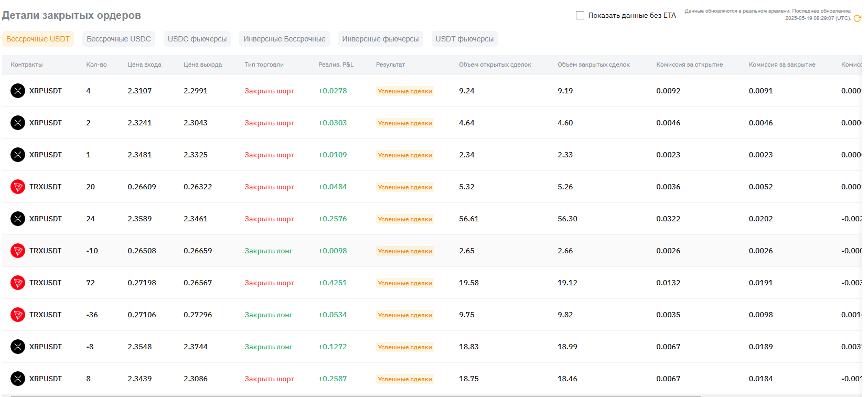Image resolution: width=868 pixels, height=397 pixels.
Task: Click the 'Результат' column header
Action: coord(390,65)
